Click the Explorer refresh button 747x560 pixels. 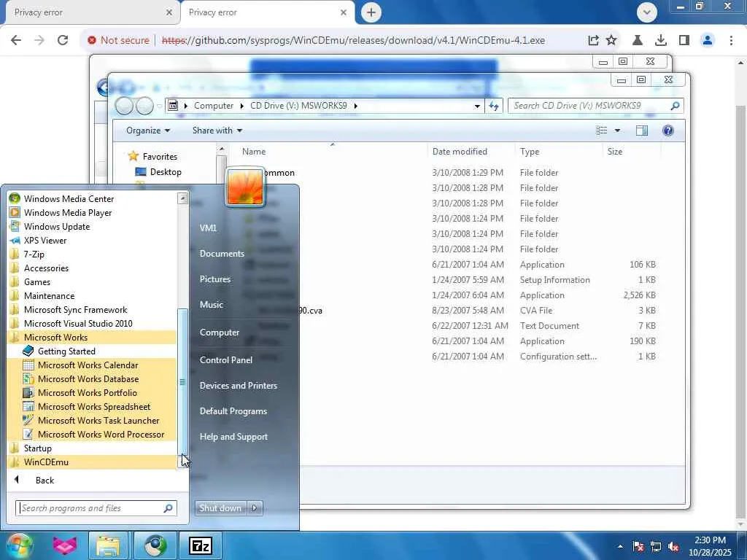(494, 106)
